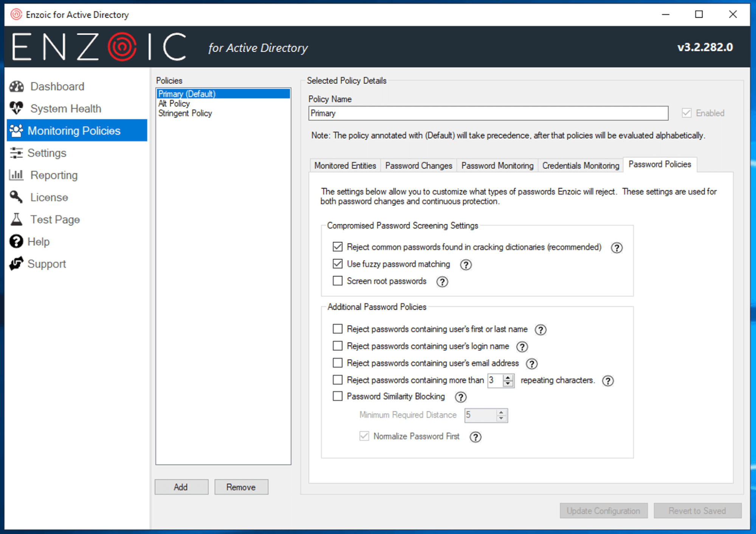Increase the repeating characters count
This screenshot has width=756, height=534.
coord(508,377)
